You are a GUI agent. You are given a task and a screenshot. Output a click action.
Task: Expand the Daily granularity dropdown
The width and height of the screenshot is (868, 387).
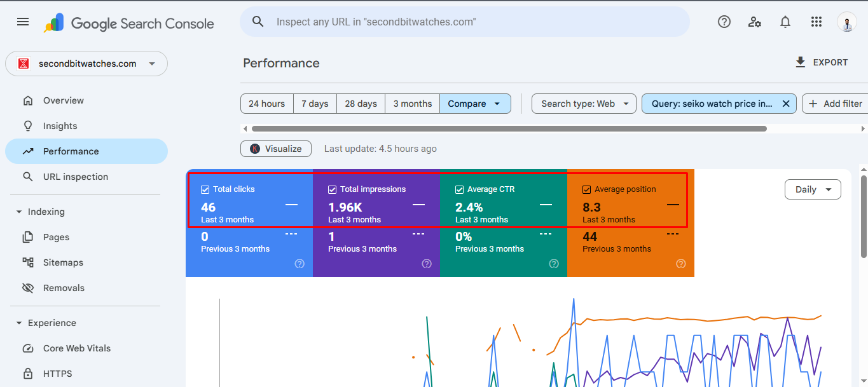pyautogui.click(x=813, y=189)
